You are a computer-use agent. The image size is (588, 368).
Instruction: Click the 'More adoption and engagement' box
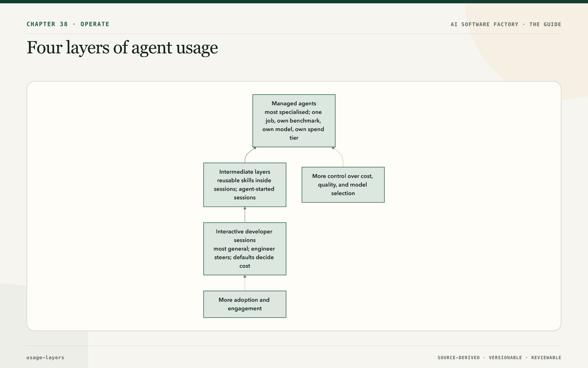(245, 304)
